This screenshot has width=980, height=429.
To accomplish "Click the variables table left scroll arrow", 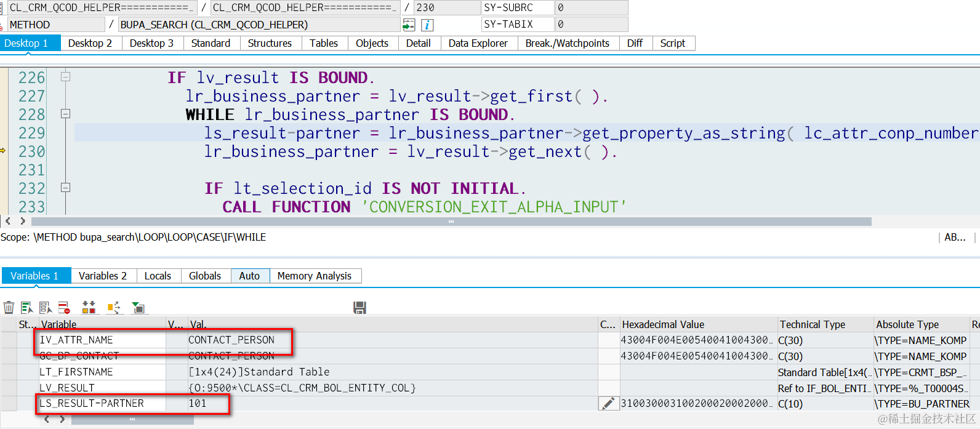I will (x=47, y=419).
